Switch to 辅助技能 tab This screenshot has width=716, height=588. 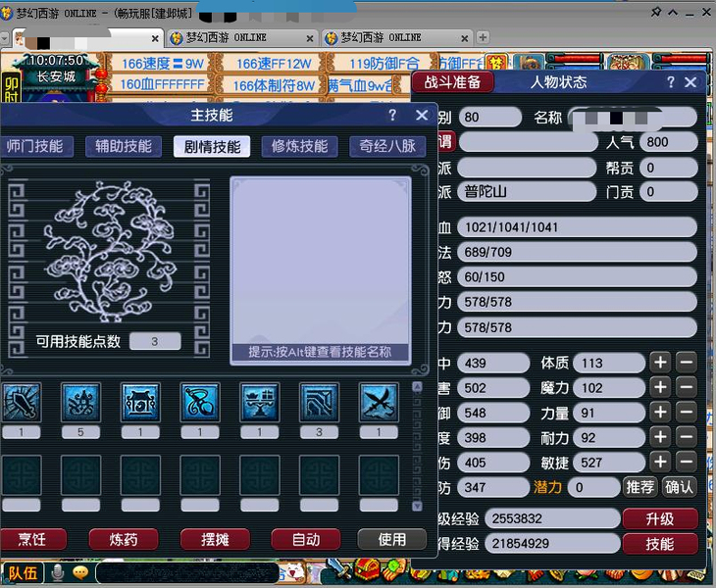124,146
